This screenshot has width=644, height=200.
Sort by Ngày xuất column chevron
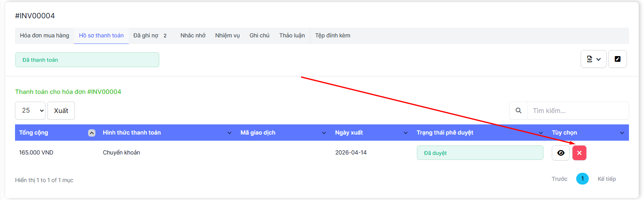coord(406,133)
